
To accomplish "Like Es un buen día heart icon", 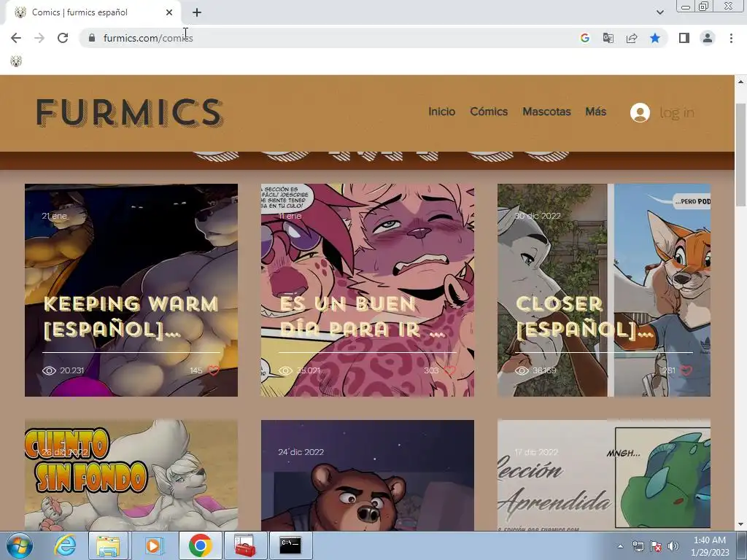I will (x=449, y=370).
